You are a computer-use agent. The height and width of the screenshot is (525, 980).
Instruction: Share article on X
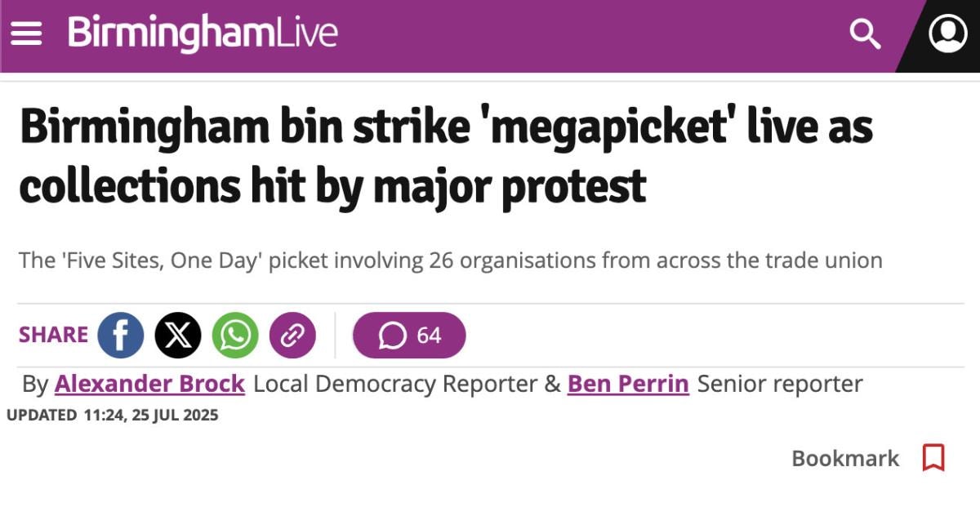click(178, 336)
